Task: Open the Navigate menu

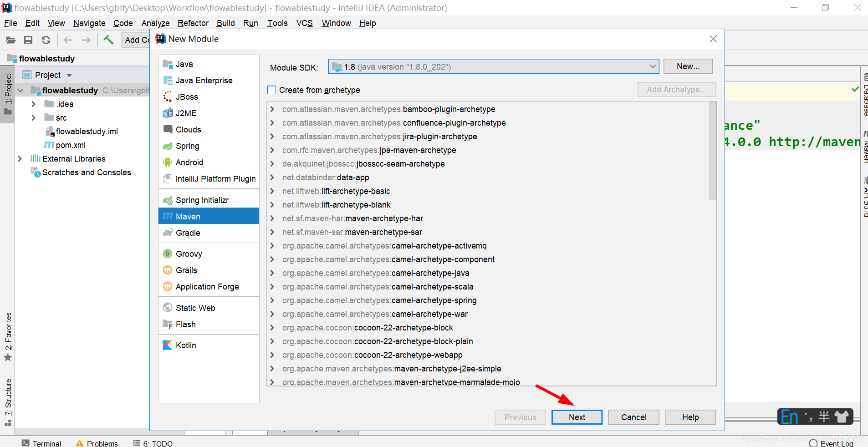Action: click(x=89, y=23)
